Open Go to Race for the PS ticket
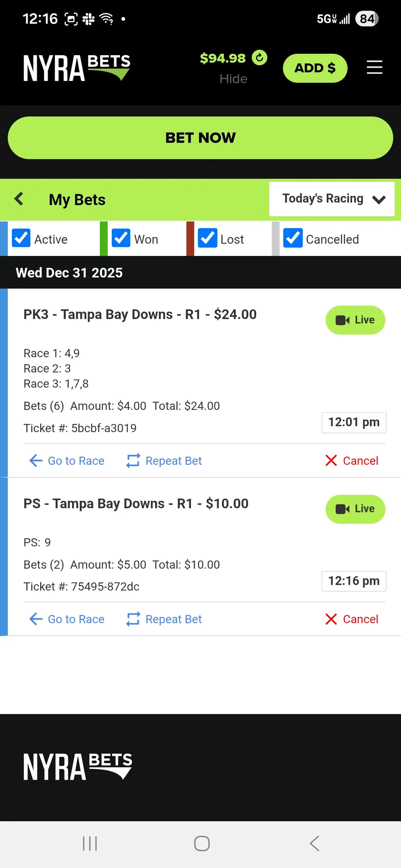This screenshot has width=401, height=868. coord(66,619)
